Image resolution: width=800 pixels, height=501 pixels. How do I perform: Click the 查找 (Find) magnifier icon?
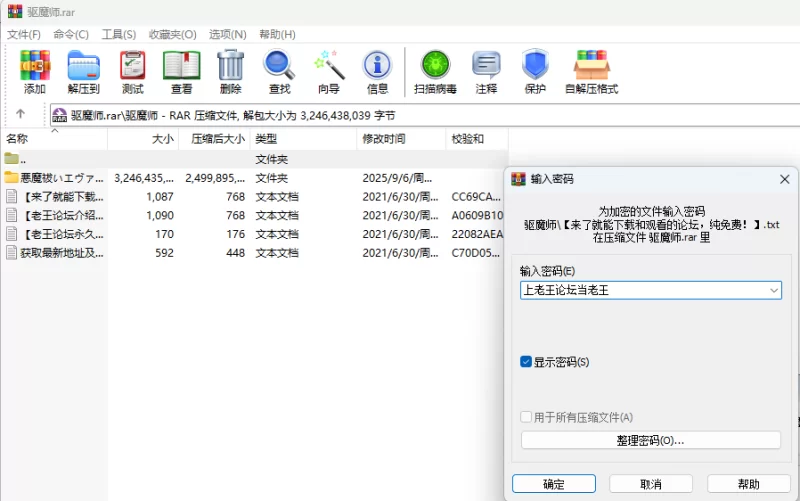279,65
